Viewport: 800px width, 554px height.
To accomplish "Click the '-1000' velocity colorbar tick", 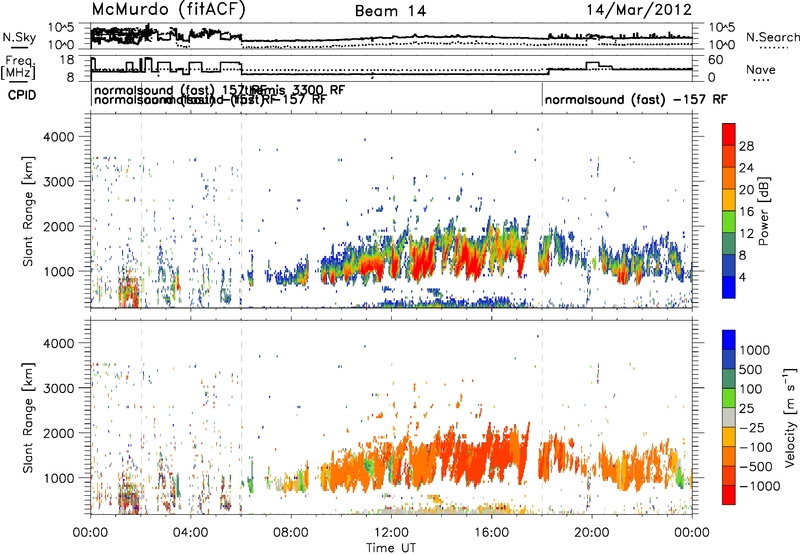I will (759, 486).
